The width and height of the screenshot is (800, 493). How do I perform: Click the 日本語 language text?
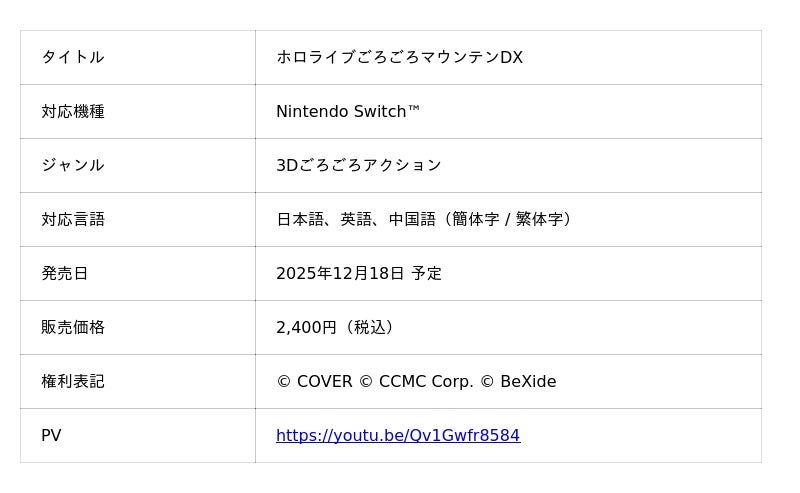300,220
